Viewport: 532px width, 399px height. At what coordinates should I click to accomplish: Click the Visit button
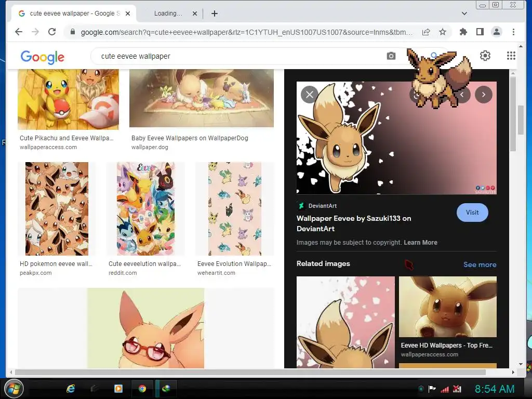click(472, 212)
